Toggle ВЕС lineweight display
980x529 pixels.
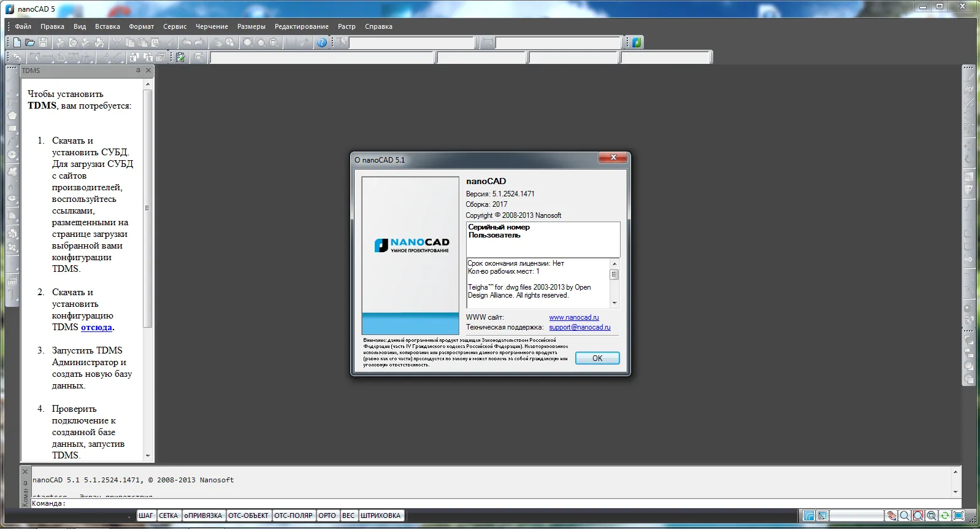(348, 515)
